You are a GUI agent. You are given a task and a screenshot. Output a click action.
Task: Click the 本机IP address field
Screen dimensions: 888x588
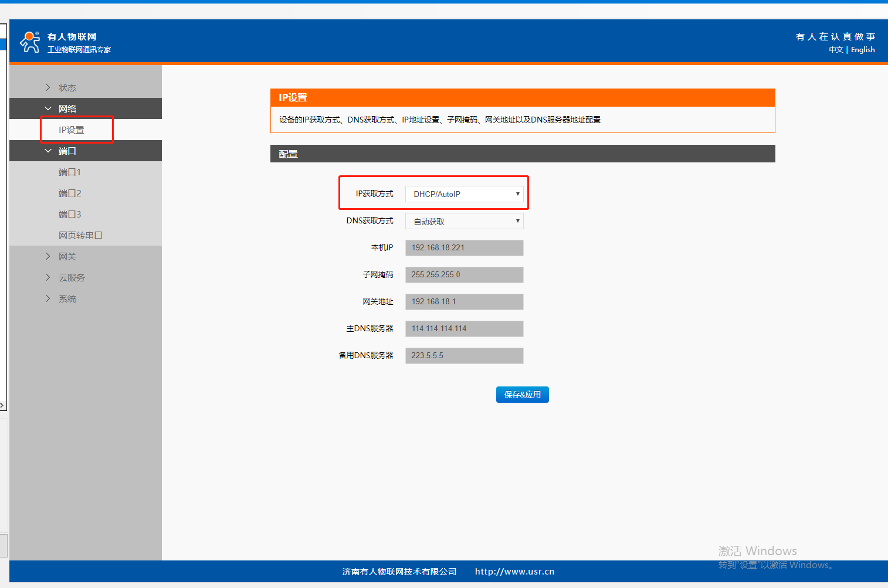click(464, 248)
